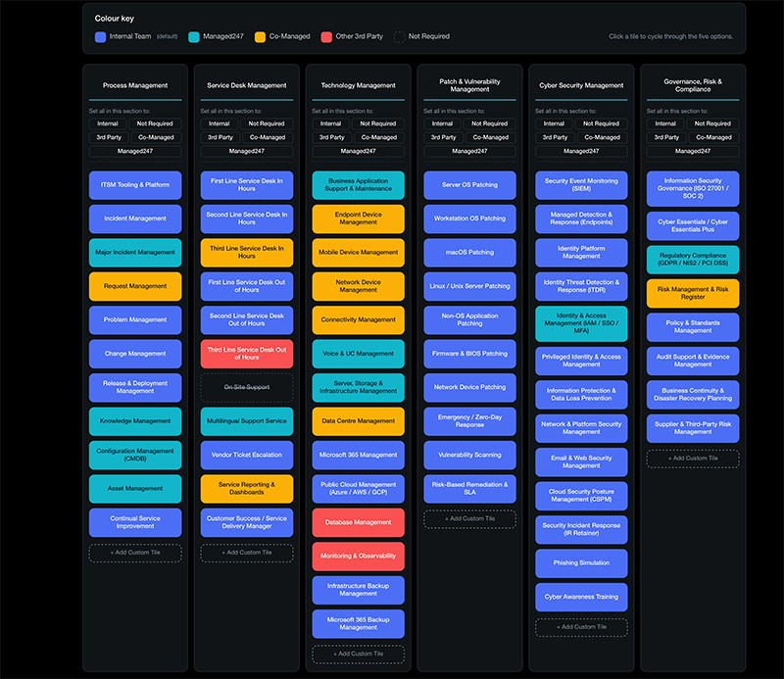
Task: Cycle the Connectivity Management tile
Action: pos(358,320)
